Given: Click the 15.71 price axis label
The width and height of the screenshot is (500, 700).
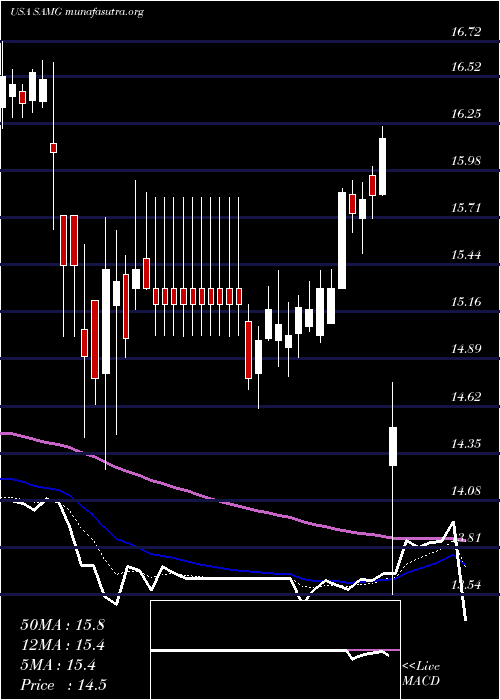Looking at the screenshot, I should [x=466, y=208].
